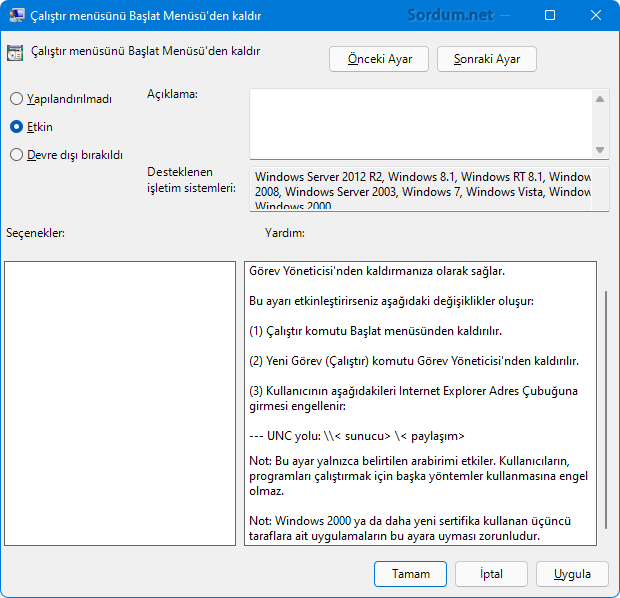Click the Yardım pane vertical scrollbar
The image size is (620, 598).
pos(605,409)
